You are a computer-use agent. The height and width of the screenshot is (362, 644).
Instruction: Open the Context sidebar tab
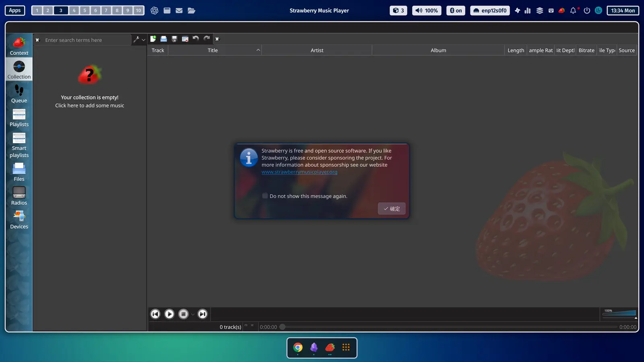(19, 46)
